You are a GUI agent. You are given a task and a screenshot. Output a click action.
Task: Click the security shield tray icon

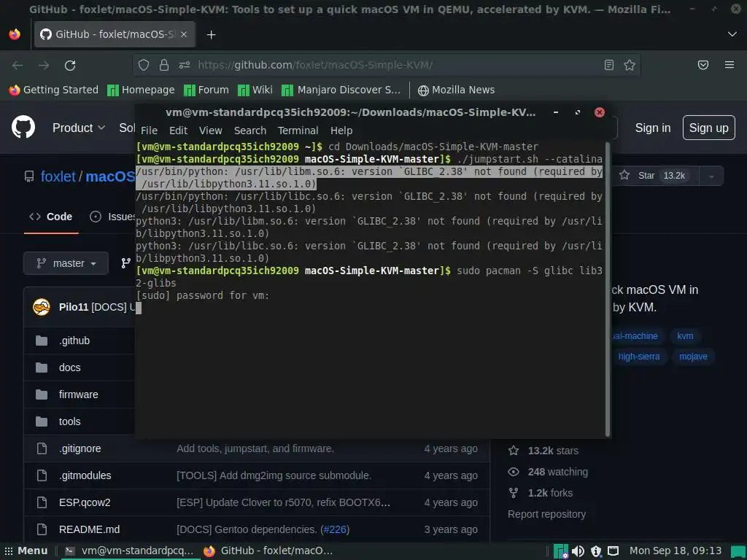[596, 551]
